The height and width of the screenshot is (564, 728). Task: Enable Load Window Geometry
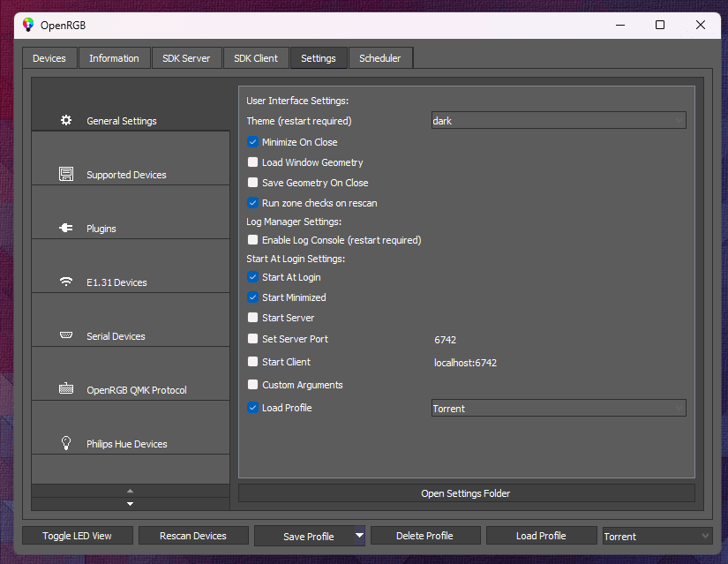click(x=252, y=162)
